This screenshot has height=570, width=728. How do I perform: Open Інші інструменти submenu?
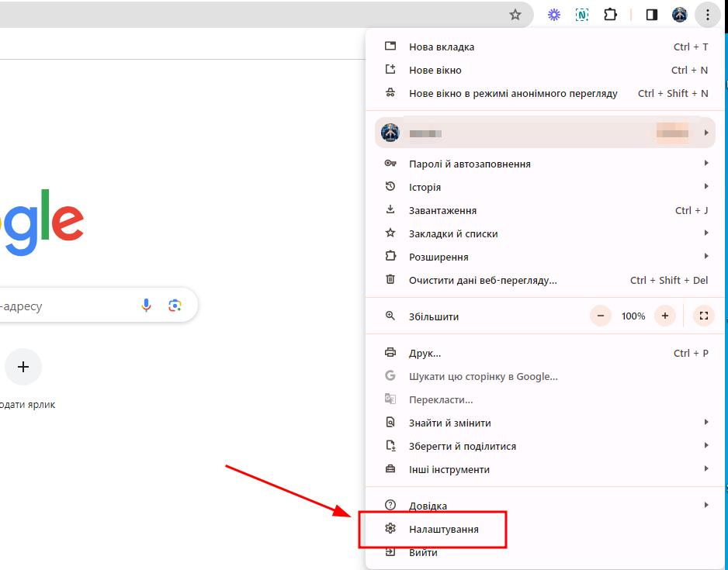click(x=546, y=469)
